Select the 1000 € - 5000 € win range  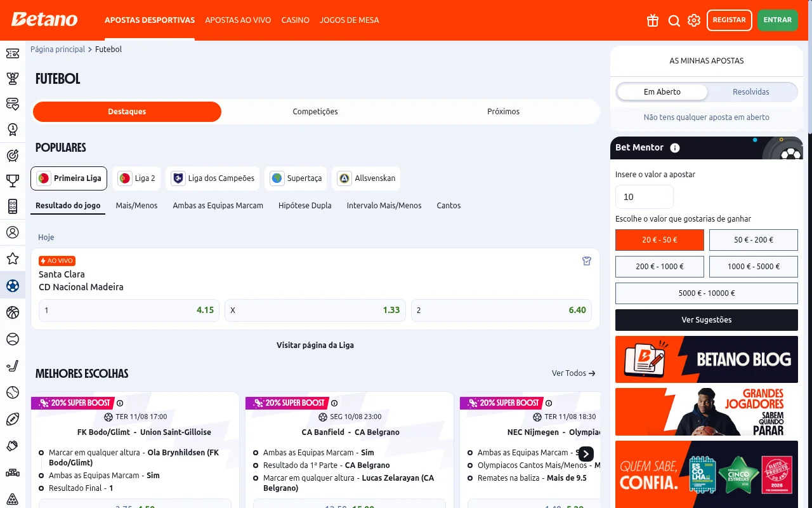[x=754, y=267]
